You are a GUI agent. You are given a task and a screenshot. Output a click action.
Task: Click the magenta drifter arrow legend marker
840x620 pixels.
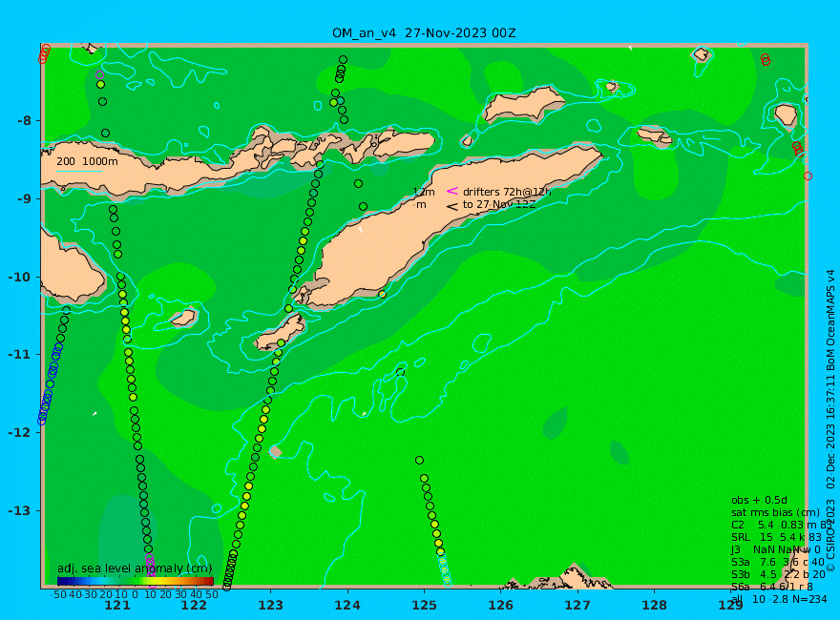[x=452, y=191]
